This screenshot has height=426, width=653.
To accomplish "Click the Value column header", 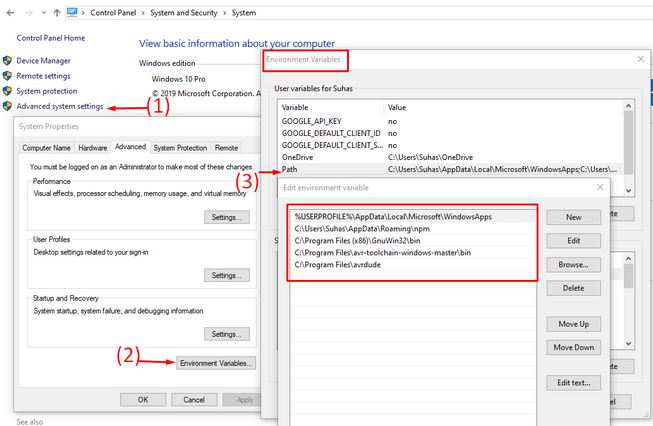I will (x=503, y=107).
